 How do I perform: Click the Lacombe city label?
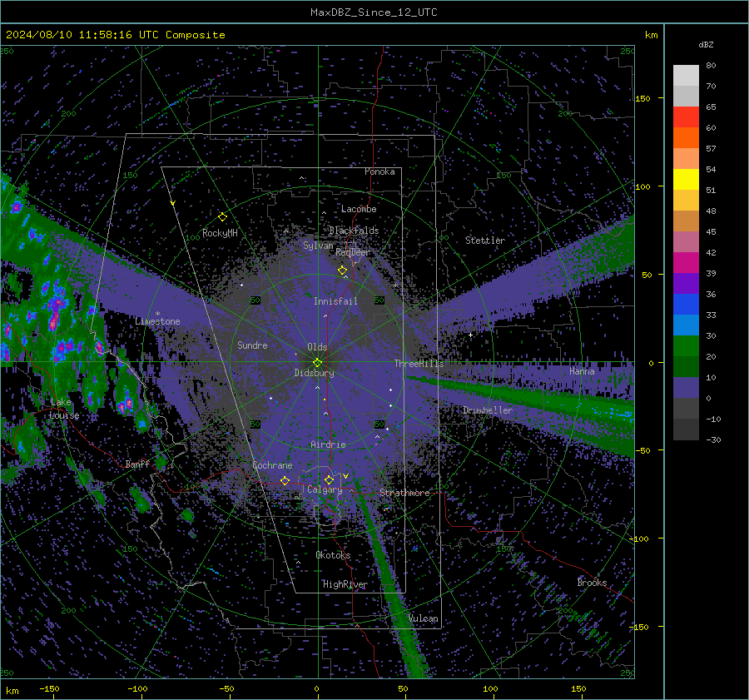coord(359,209)
